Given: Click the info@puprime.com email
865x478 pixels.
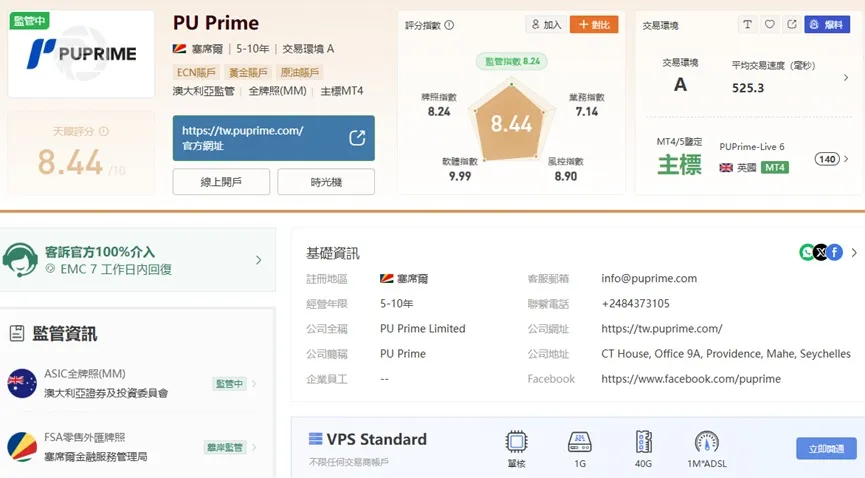Looking at the screenshot, I should point(649,278).
